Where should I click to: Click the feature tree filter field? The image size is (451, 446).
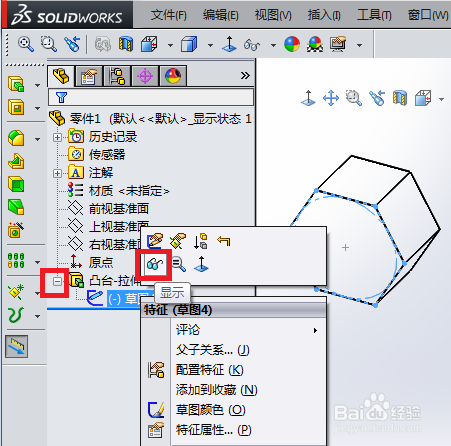point(151,97)
